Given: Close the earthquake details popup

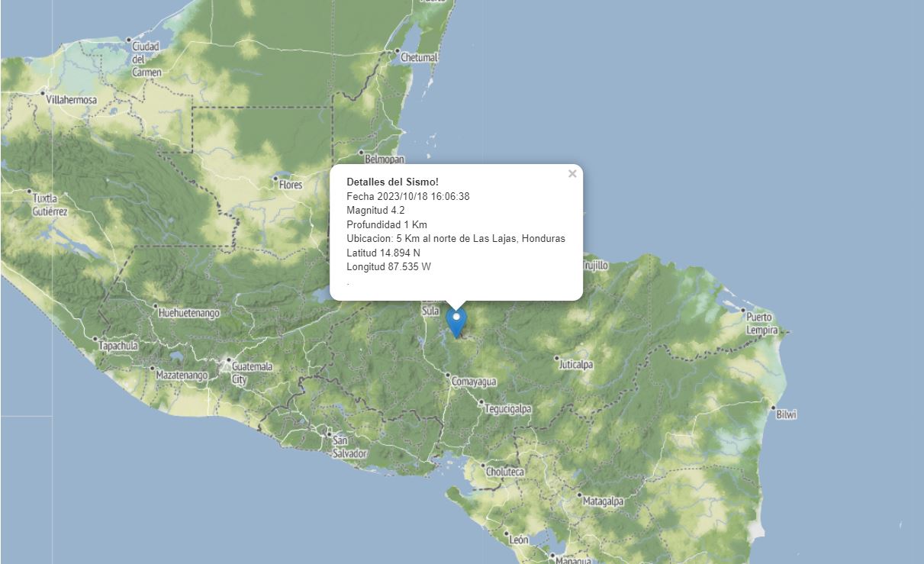Looking at the screenshot, I should [572, 174].
